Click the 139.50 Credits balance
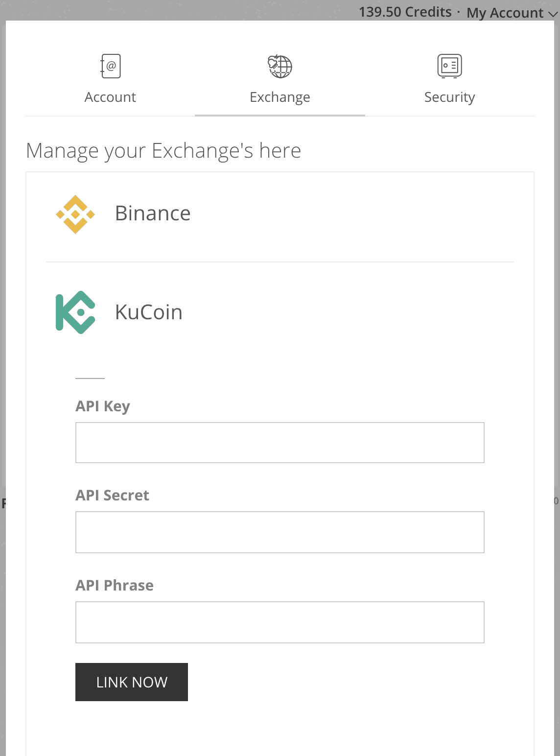 point(405,12)
